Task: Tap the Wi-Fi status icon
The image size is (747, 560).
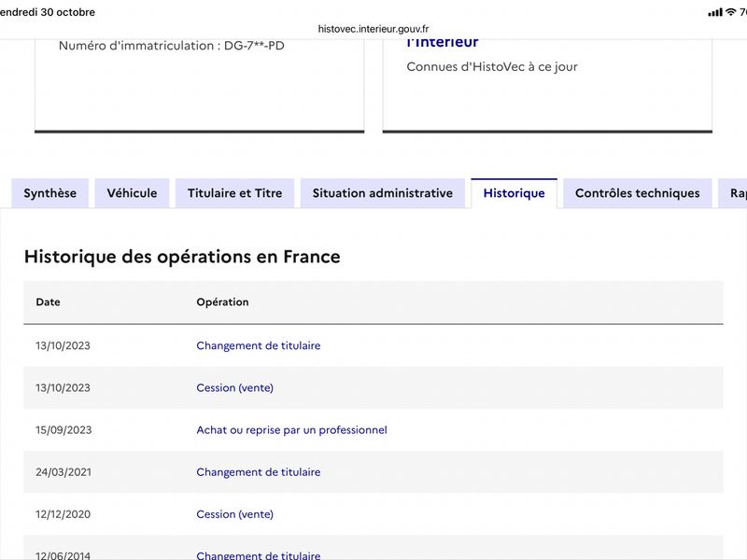Action: point(730,12)
